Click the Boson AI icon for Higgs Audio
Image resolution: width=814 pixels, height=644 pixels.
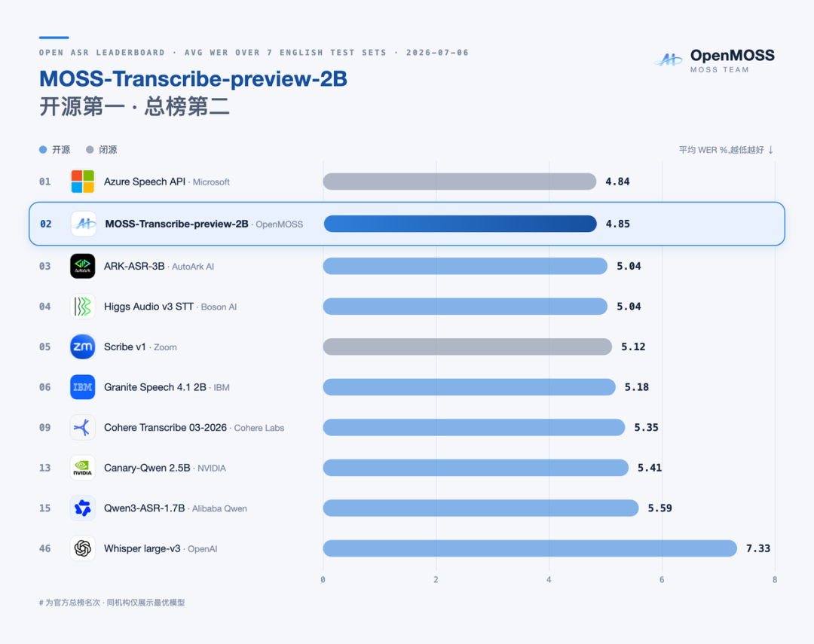83,306
